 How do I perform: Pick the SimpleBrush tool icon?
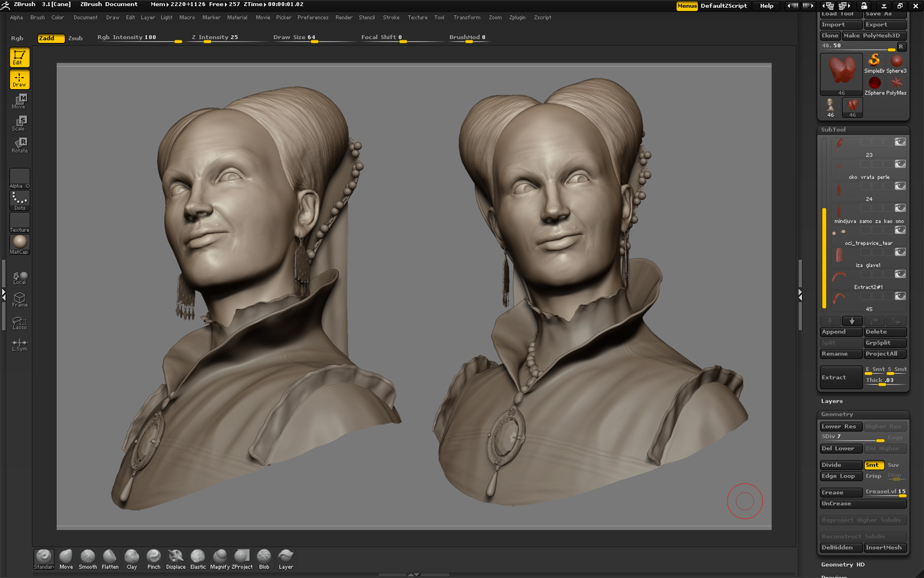[874, 62]
